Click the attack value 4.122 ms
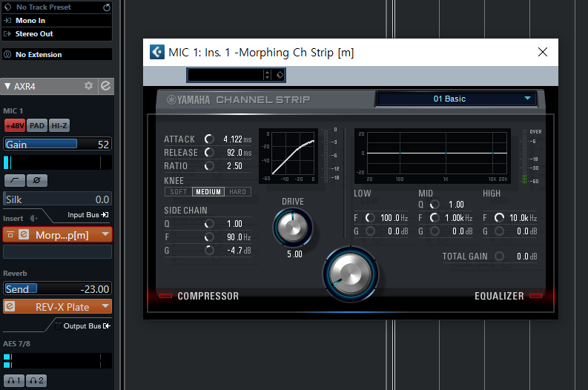Viewport: 588px width, 390px height. coord(237,139)
